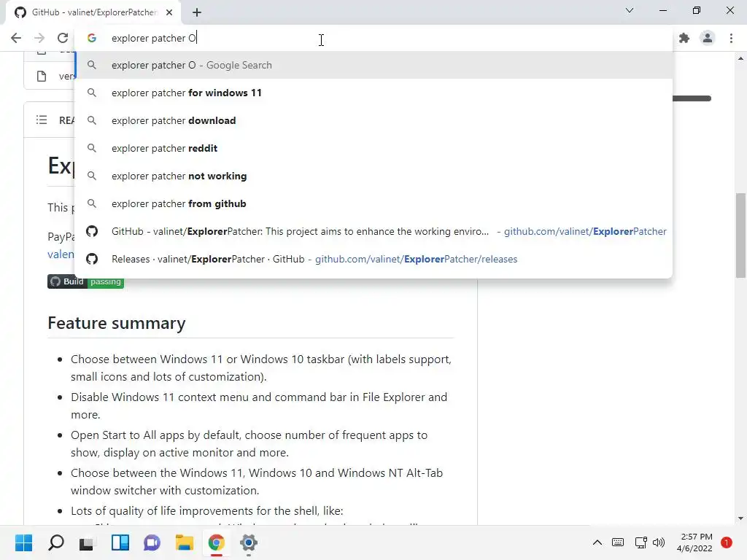
Task: Open README table of contents icon
Action: [42, 120]
